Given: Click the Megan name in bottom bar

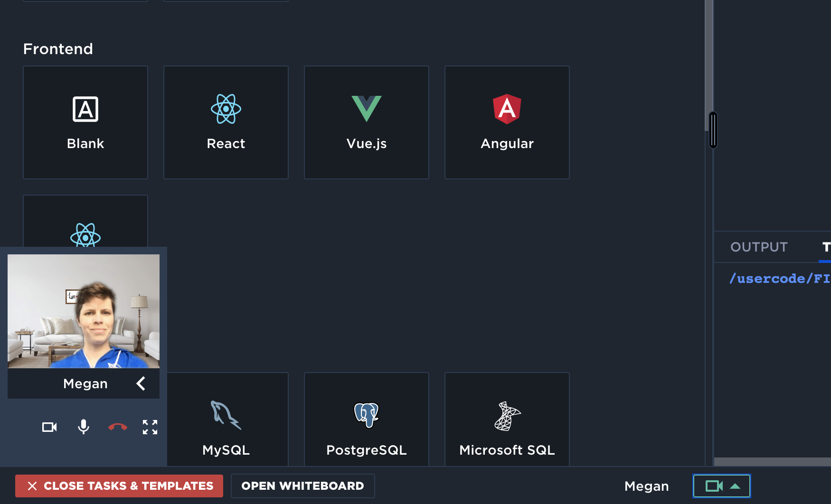Looking at the screenshot, I should click(x=647, y=486).
